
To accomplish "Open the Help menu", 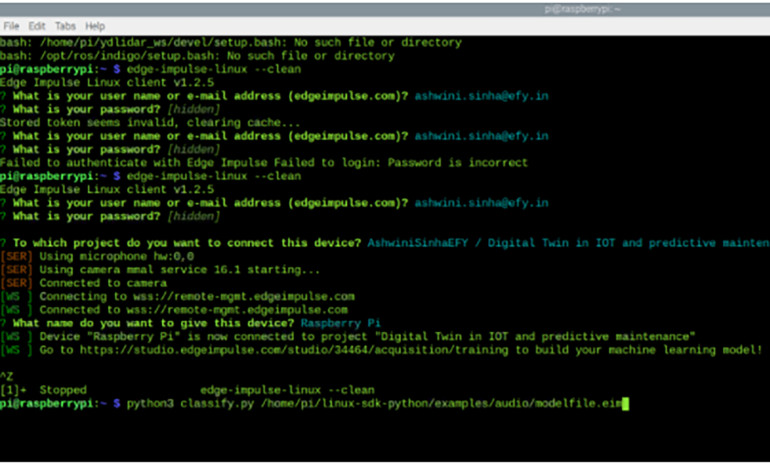I will click(95, 26).
